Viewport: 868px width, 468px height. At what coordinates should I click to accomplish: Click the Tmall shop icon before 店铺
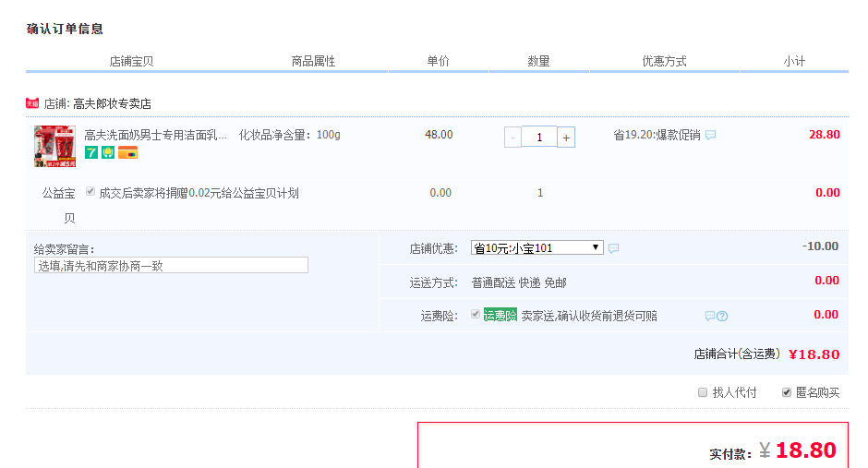[32, 103]
